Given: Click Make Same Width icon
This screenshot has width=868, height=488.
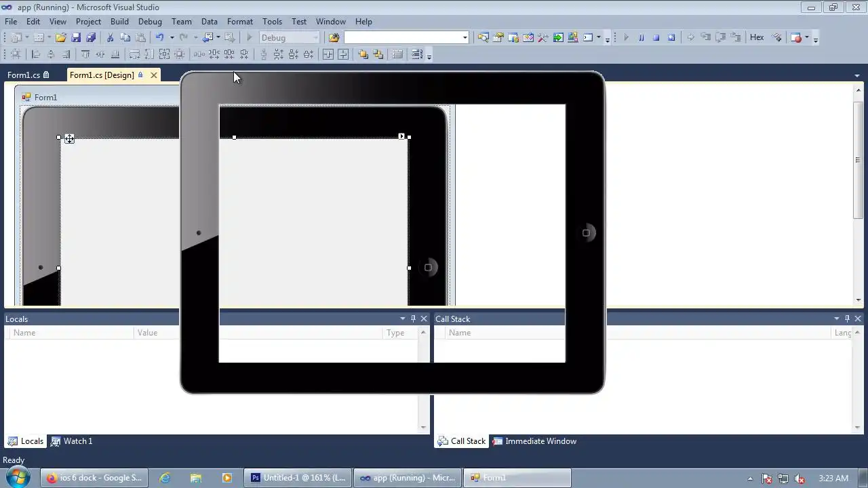Looking at the screenshot, I should click(134, 54).
